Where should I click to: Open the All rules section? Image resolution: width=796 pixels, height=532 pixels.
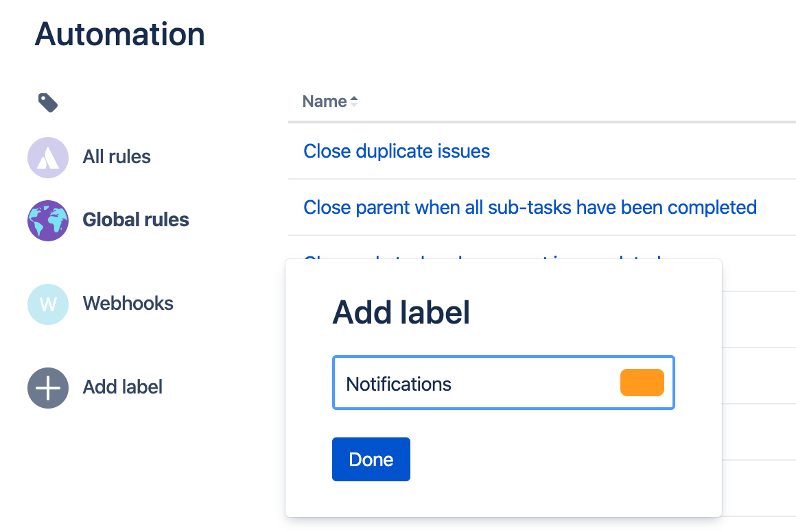[x=116, y=157]
